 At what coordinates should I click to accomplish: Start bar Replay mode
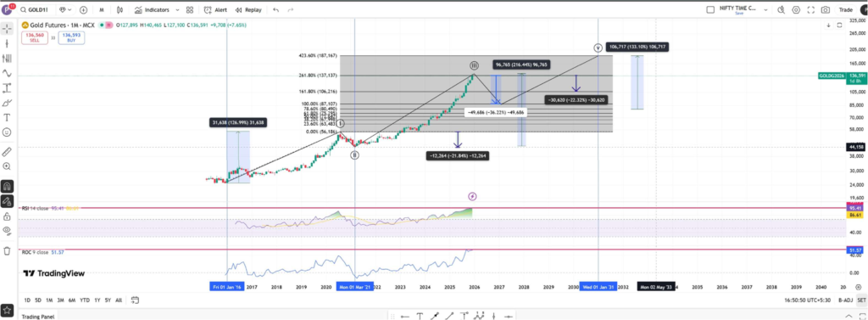(248, 10)
